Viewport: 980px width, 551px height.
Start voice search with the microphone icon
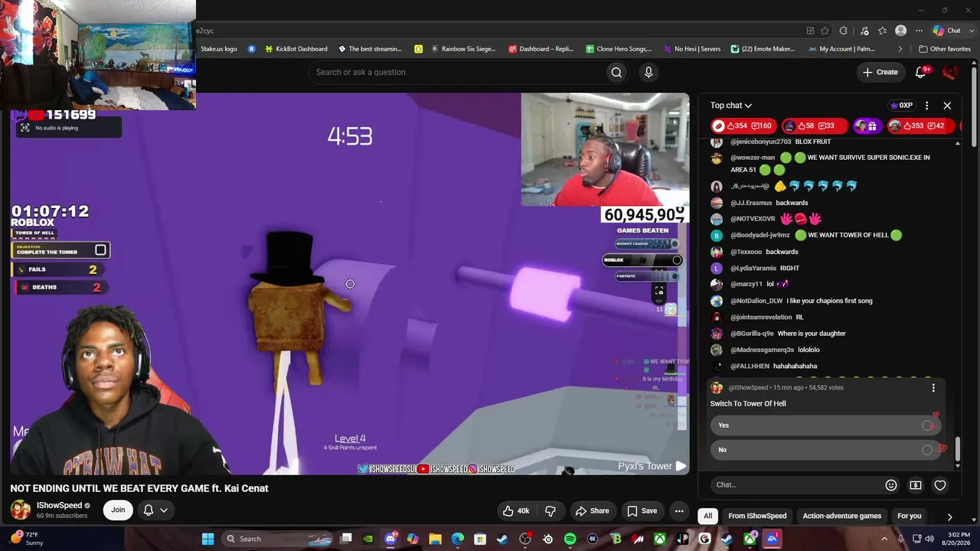[x=648, y=72]
